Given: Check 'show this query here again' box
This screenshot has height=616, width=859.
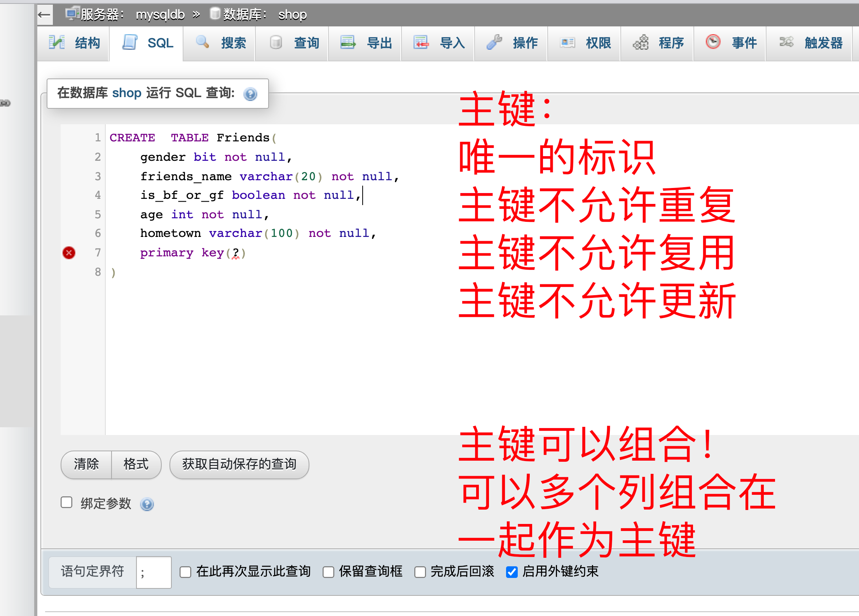Looking at the screenshot, I should [185, 572].
